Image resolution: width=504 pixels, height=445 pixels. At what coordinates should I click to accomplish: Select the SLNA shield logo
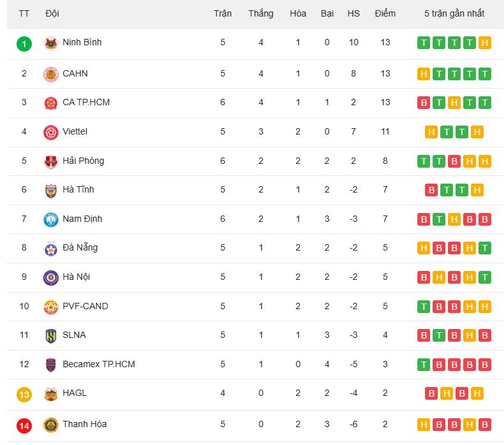pos(51,336)
